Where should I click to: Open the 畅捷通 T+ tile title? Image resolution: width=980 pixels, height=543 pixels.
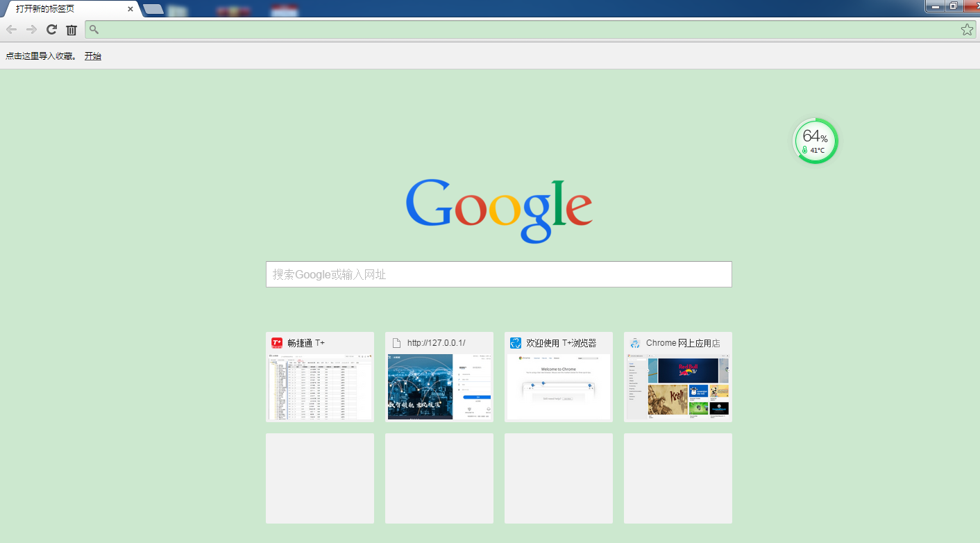(306, 343)
